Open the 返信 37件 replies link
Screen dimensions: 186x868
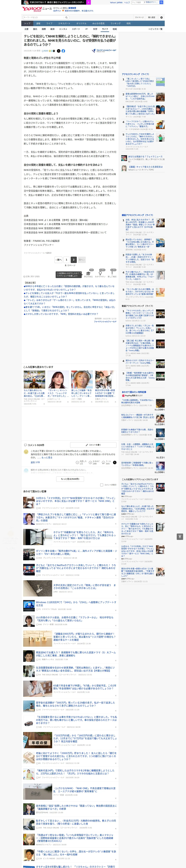tap(35, 462)
